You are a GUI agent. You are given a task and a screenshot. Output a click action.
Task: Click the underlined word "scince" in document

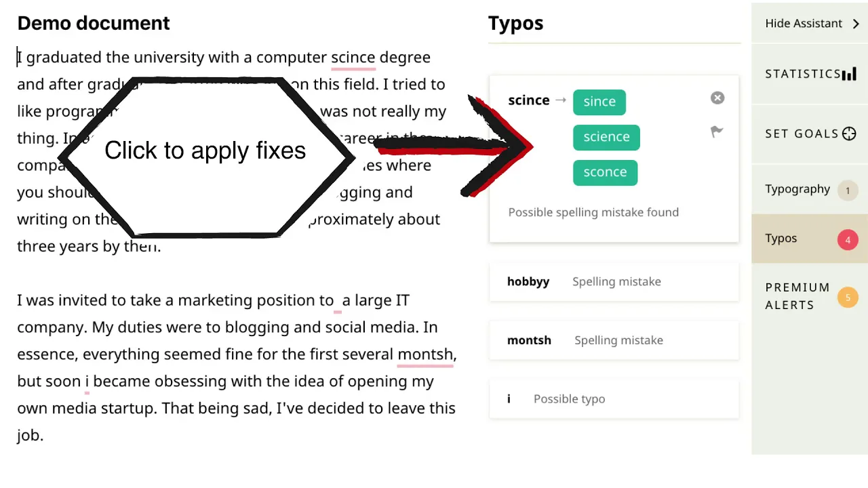pos(353,58)
